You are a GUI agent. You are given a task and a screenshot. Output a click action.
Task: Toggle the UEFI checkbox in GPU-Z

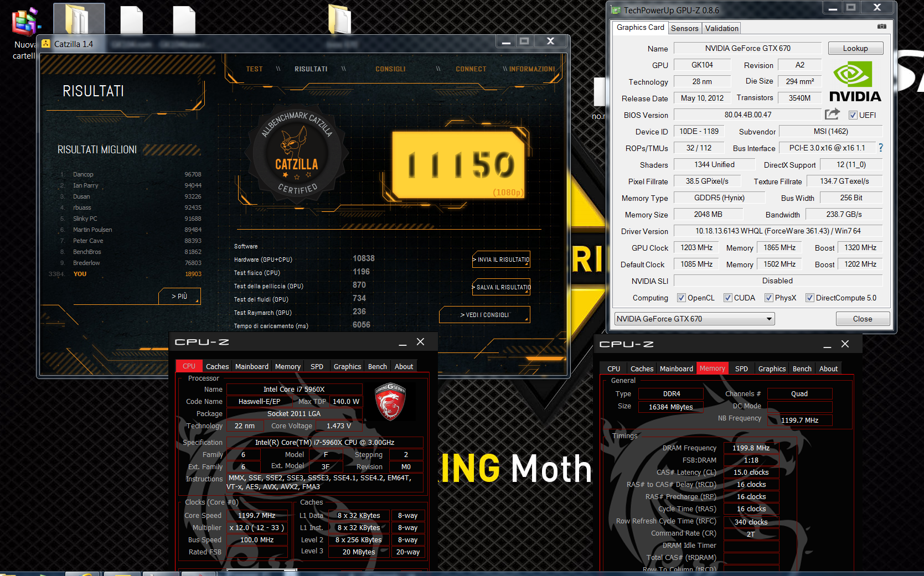coord(853,115)
